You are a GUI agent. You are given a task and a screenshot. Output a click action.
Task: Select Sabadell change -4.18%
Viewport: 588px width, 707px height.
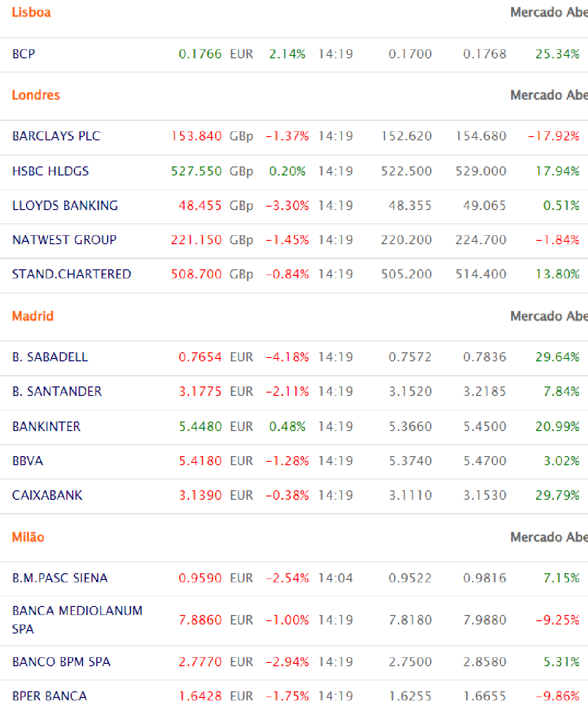(287, 357)
